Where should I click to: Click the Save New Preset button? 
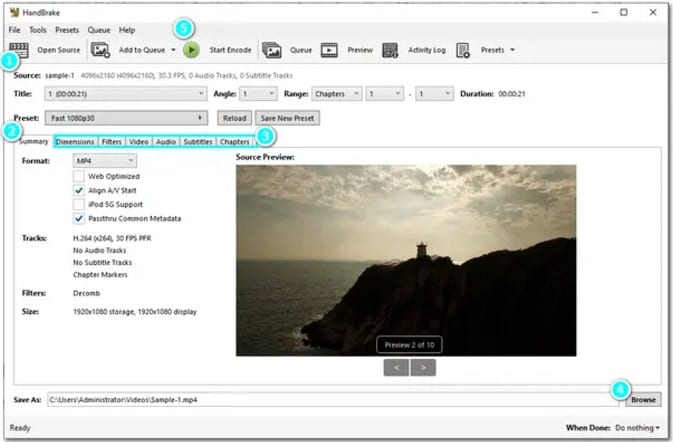click(x=287, y=118)
